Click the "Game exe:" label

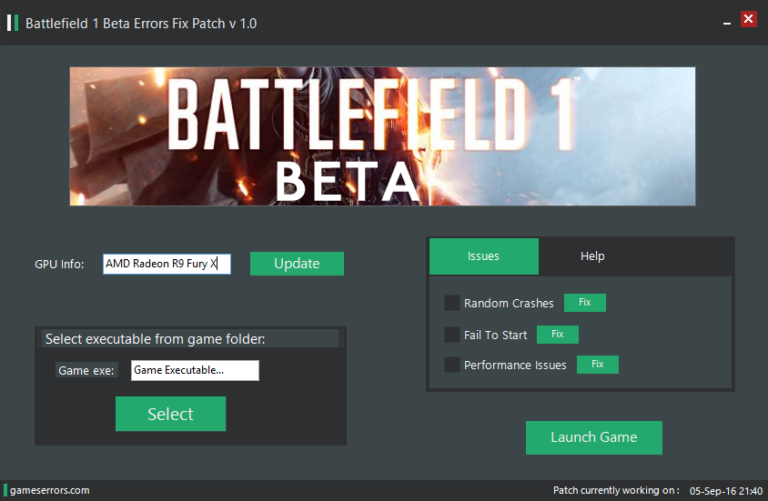(86, 371)
